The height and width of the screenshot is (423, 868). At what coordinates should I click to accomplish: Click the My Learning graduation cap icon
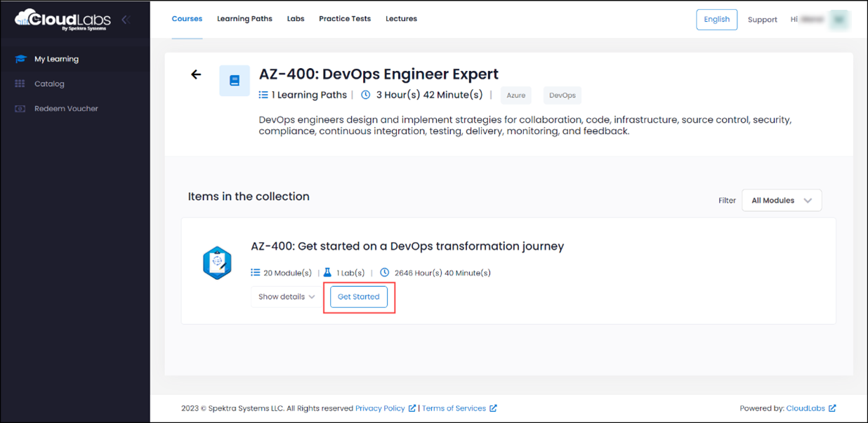pyautogui.click(x=20, y=59)
